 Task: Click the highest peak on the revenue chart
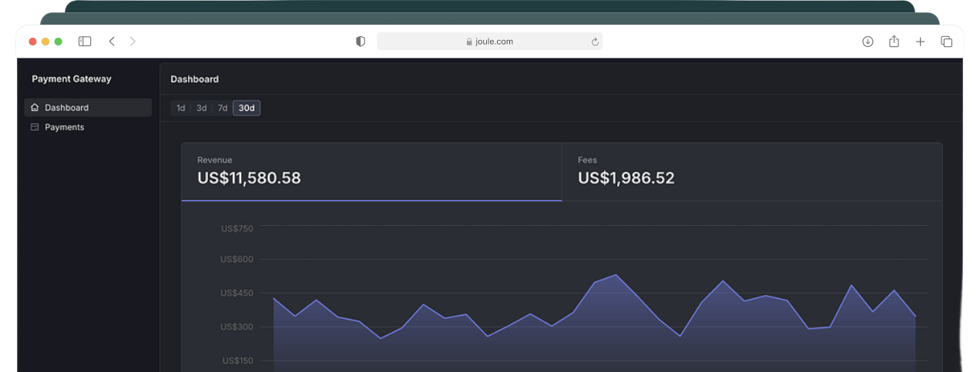click(x=616, y=275)
